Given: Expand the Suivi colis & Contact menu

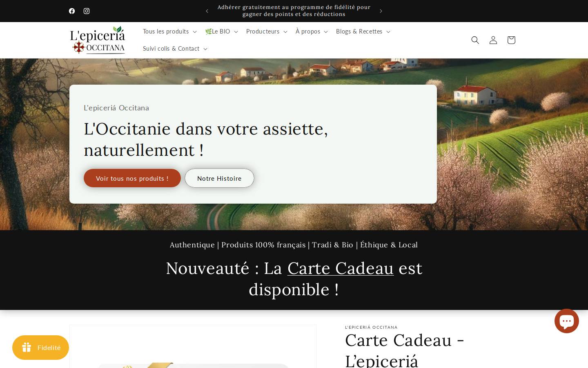Looking at the screenshot, I should point(175,49).
